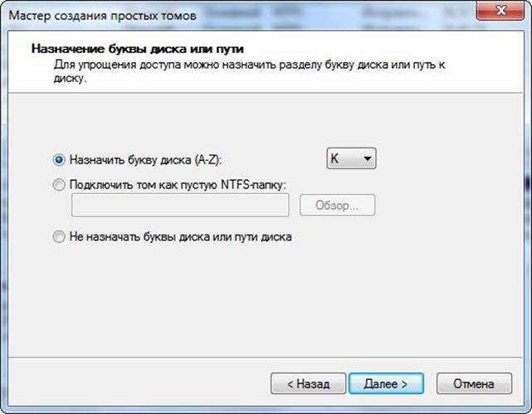Viewport: 532px width, 414px height.
Task: Select the "Назначить букву диска (A-Z)" radio button
Action: pyautogui.click(x=59, y=159)
